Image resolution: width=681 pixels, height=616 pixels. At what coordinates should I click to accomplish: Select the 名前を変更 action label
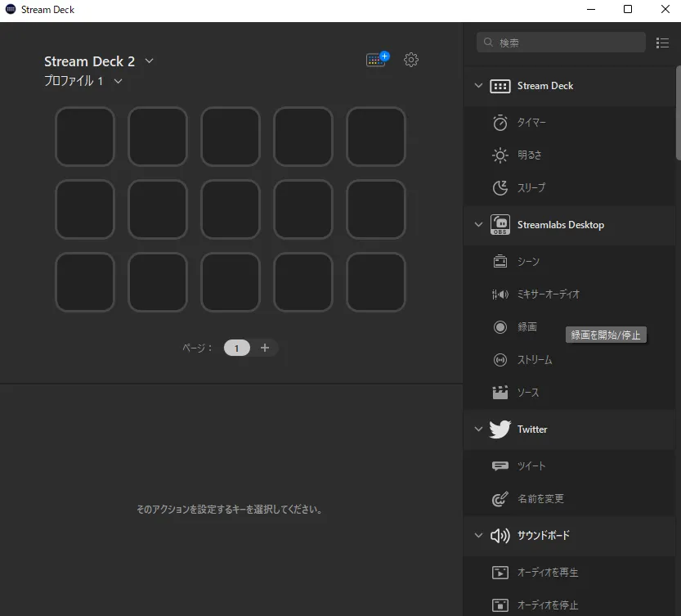point(540,499)
